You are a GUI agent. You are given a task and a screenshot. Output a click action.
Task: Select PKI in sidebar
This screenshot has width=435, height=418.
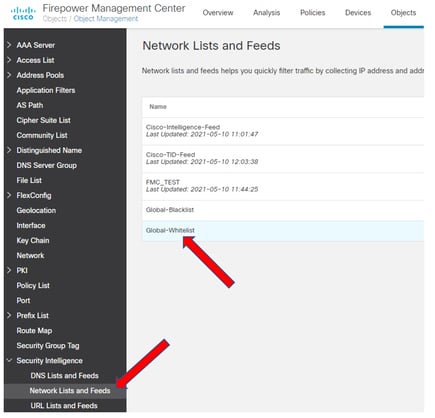pos(22,270)
